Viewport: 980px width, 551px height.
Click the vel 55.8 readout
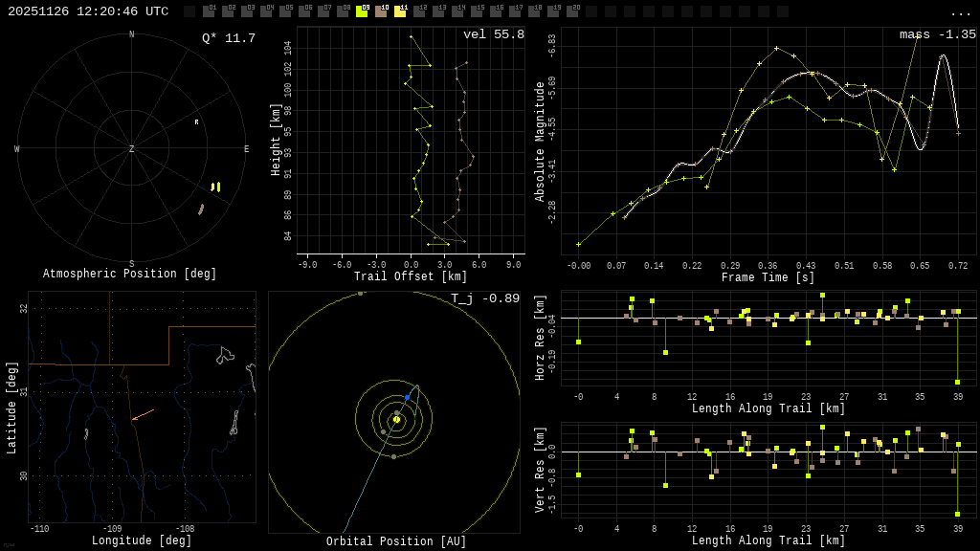coord(494,34)
